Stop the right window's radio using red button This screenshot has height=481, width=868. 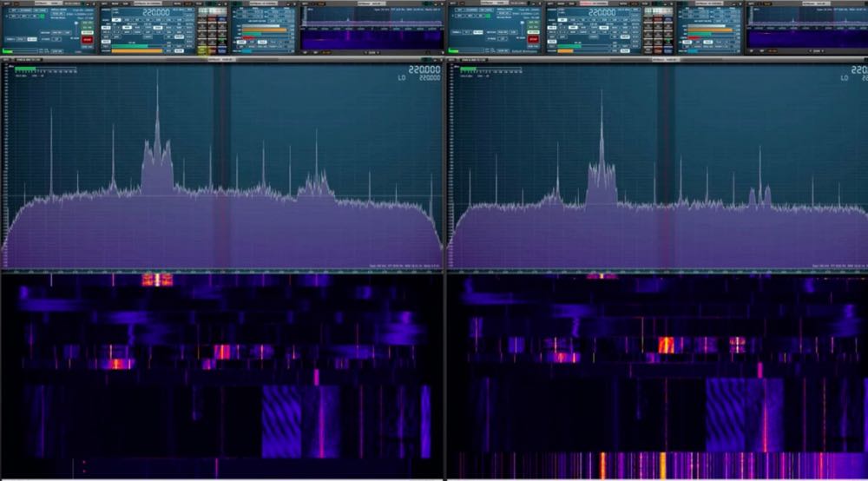533,39
